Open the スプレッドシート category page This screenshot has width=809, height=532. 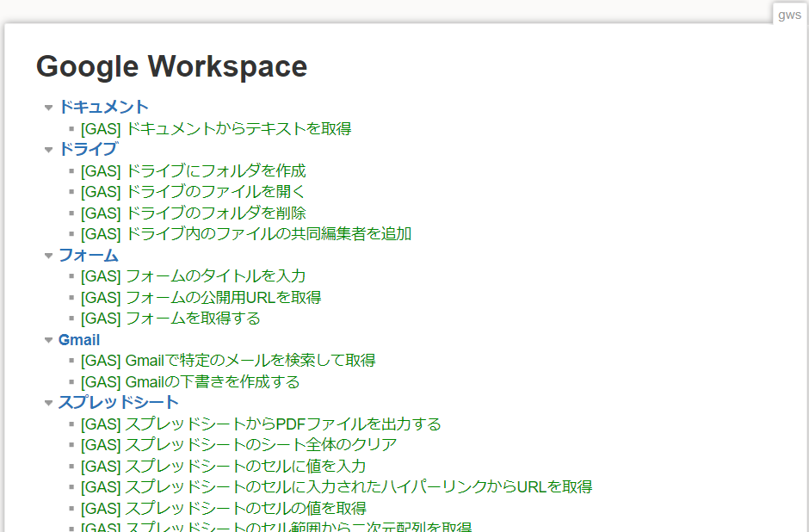click(x=118, y=402)
